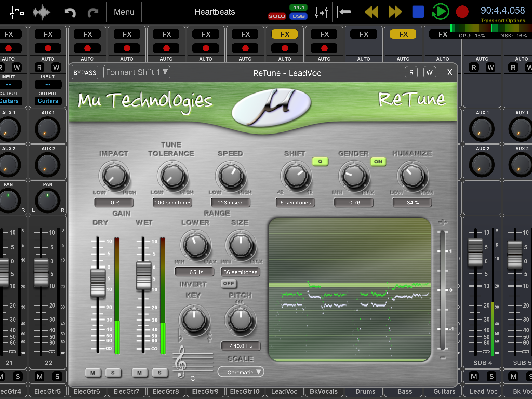Fast forward with the double-right arrows
This screenshot has height=399, width=532.
coord(395,12)
